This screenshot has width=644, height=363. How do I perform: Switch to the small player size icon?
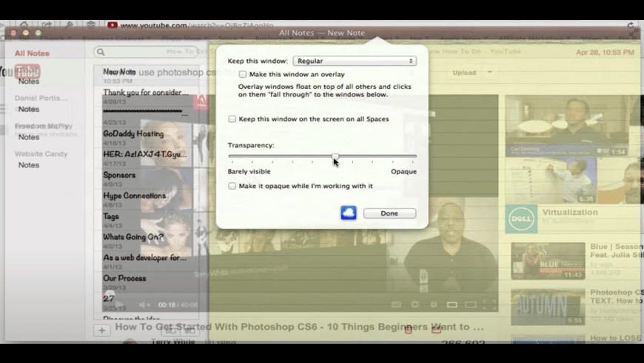[452, 304]
